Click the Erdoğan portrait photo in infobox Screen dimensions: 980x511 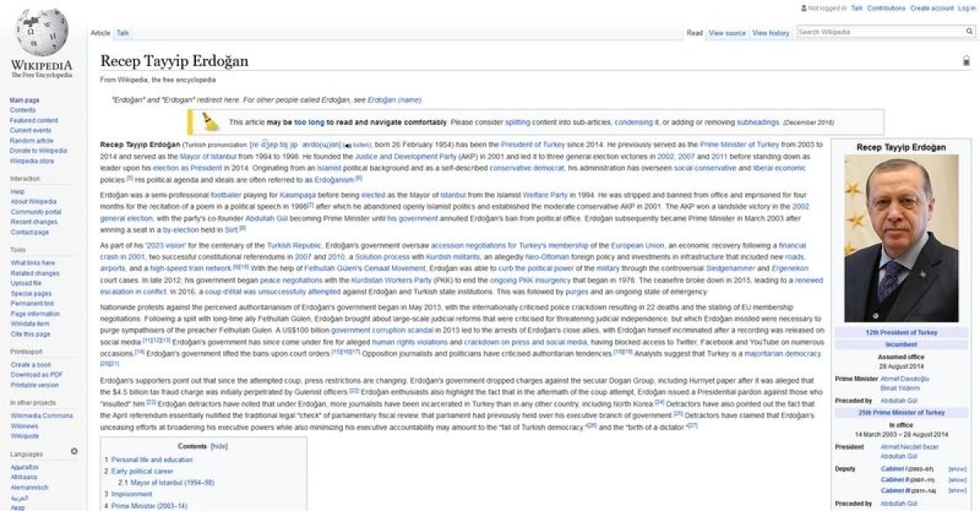click(x=901, y=238)
